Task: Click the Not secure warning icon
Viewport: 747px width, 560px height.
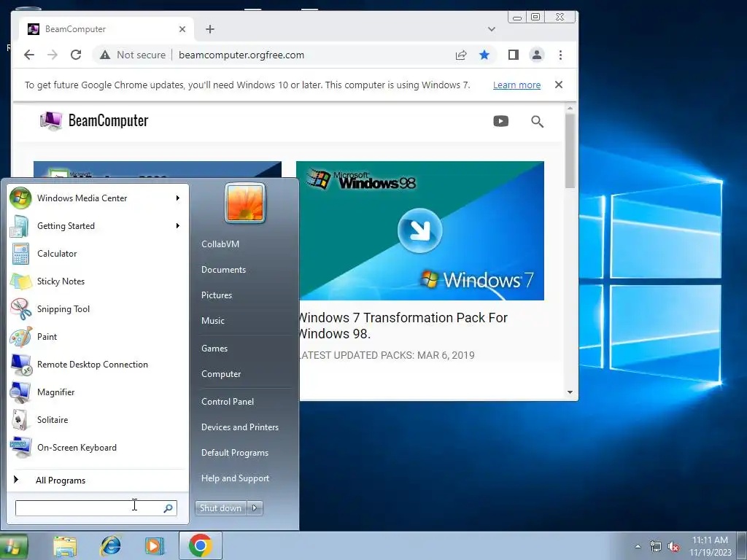Action: (x=105, y=55)
